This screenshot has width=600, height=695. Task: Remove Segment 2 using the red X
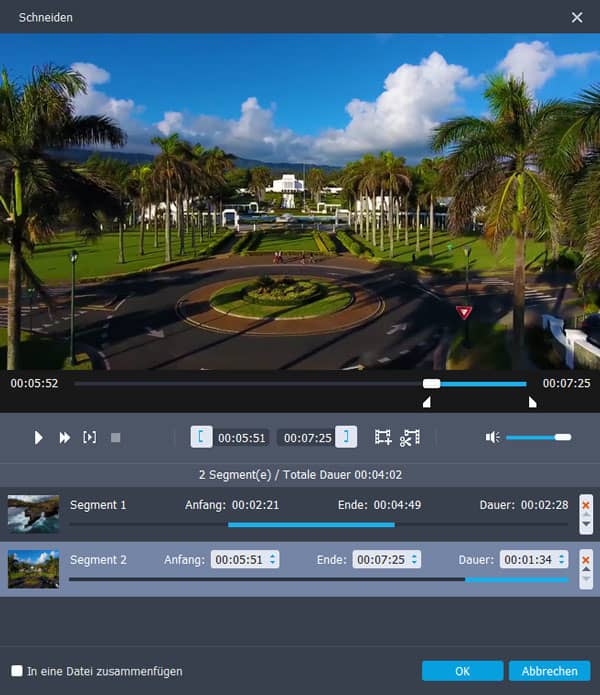(x=586, y=558)
